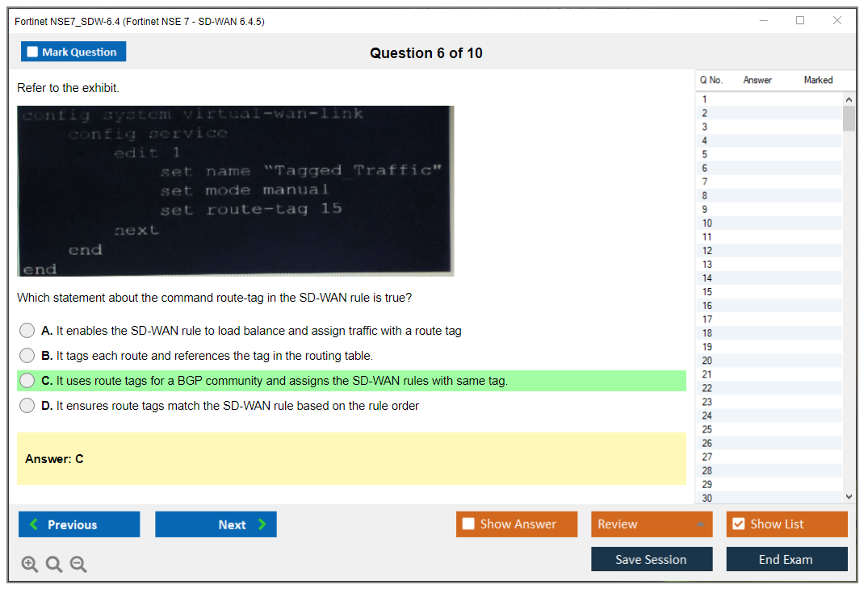The height and width of the screenshot is (593, 868).
Task: Tick the Mark Question checkbox
Action: point(33,52)
